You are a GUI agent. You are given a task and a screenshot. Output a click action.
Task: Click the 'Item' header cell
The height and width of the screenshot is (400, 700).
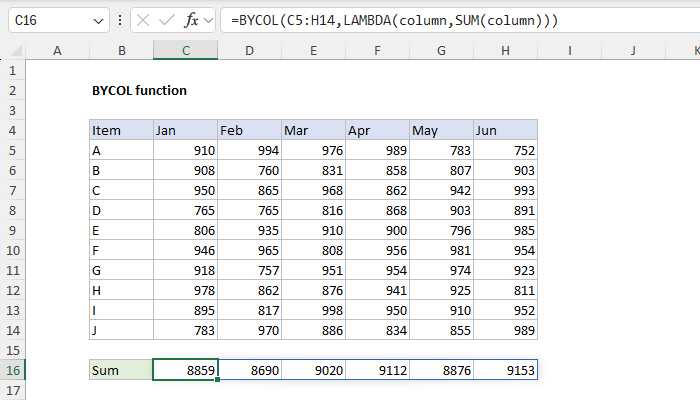click(121, 130)
